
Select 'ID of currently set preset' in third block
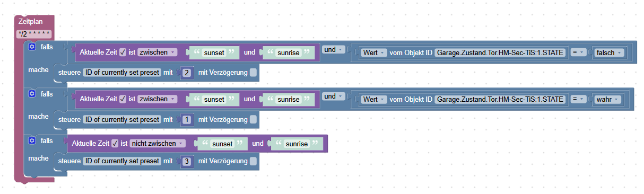(121, 161)
